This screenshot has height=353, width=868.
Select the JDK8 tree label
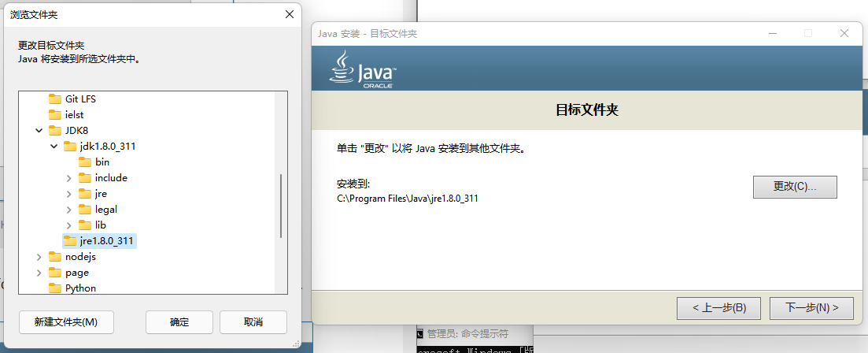click(76, 131)
